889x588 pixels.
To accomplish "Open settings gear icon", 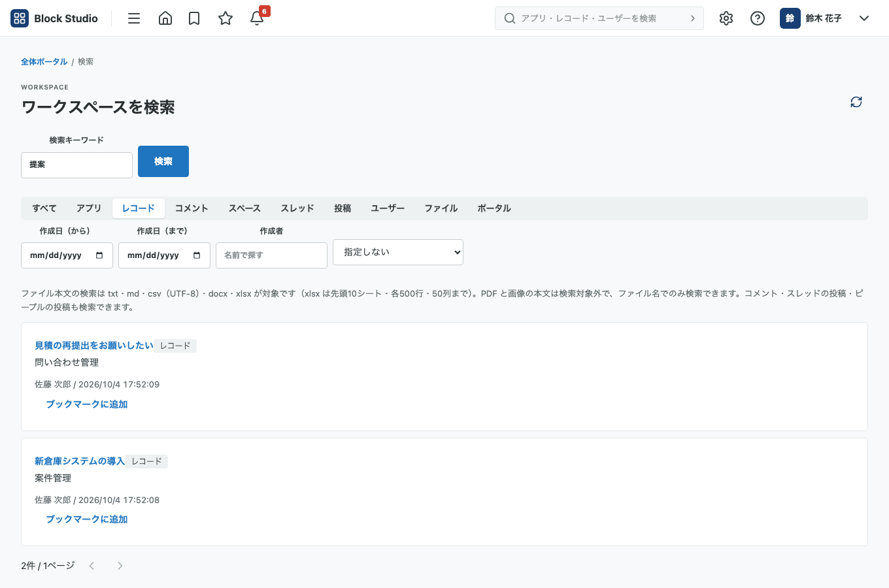I will point(726,18).
